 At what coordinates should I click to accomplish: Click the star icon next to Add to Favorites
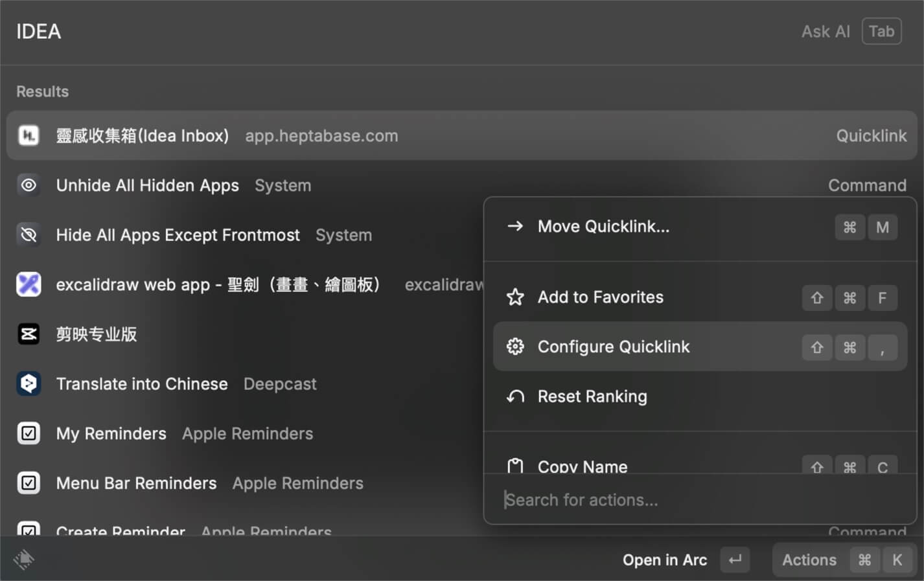tap(514, 297)
